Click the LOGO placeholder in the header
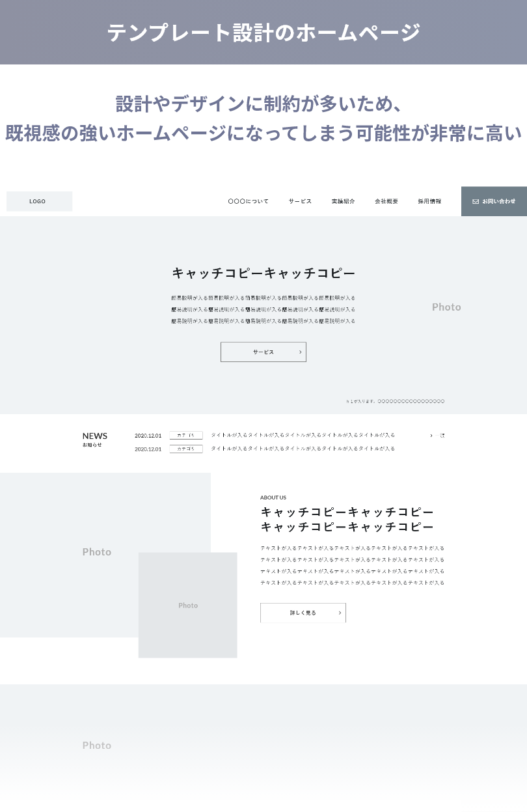This screenshot has height=812, width=527. [38, 201]
